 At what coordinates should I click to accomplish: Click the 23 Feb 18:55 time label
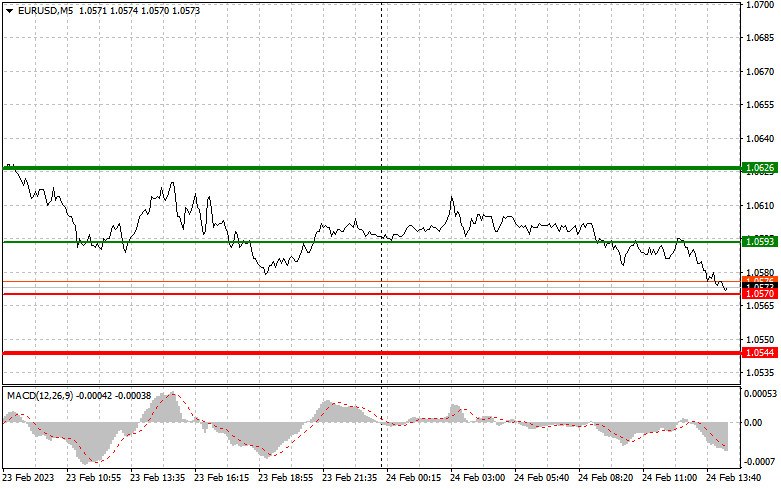point(285,478)
